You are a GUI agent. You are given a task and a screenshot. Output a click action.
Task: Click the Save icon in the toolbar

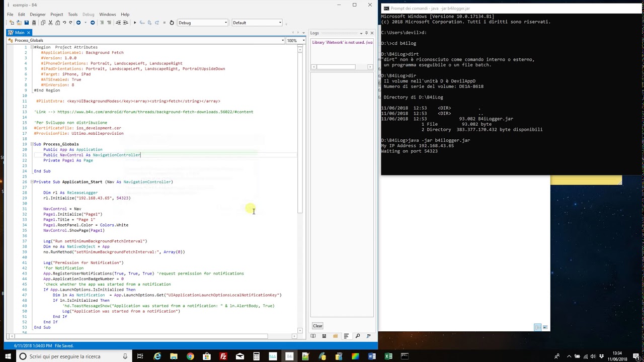click(27, 23)
